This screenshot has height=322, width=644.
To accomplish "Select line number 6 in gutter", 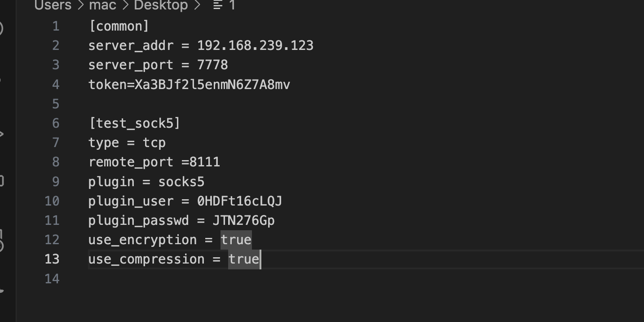I will pos(56,123).
